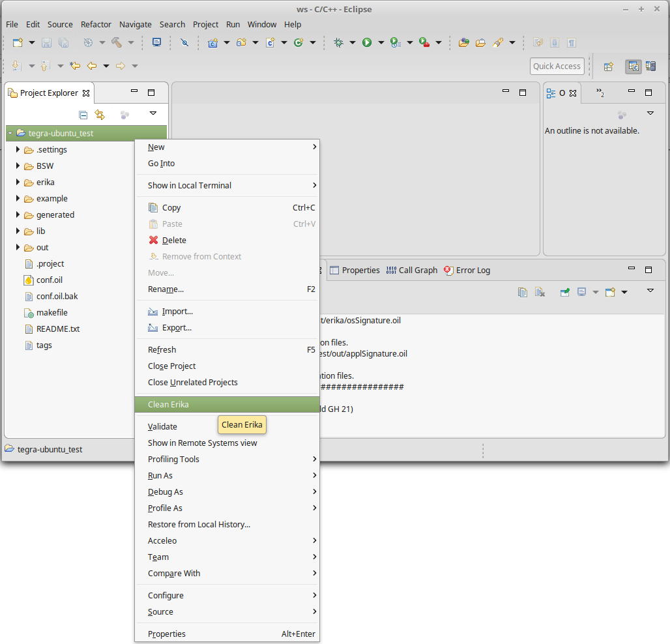Open the terminal monitor toolbar icon
The width and height of the screenshot is (670, 644).
point(157,42)
